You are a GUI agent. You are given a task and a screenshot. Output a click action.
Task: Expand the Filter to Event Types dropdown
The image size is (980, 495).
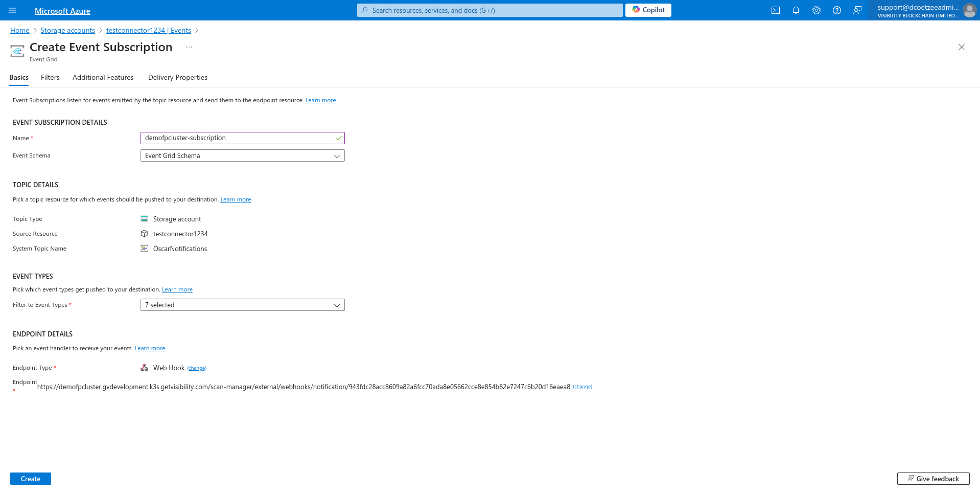coord(242,305)
